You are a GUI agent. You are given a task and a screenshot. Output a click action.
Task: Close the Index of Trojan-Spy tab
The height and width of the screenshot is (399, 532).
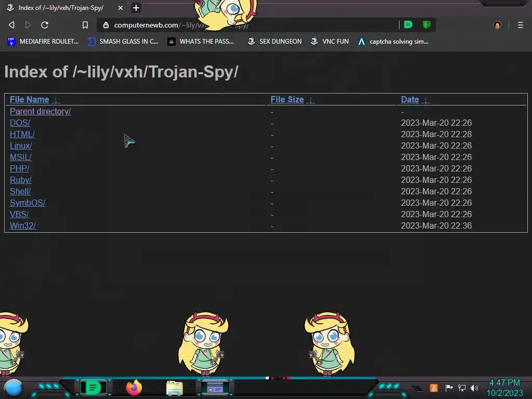pos(121,7)
